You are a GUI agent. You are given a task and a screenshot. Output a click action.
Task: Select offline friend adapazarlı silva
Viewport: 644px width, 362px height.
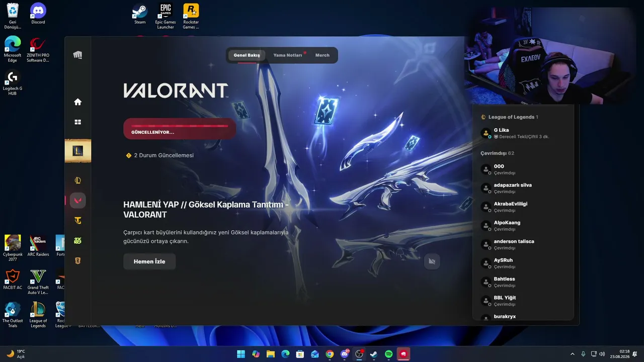point(523,188)
